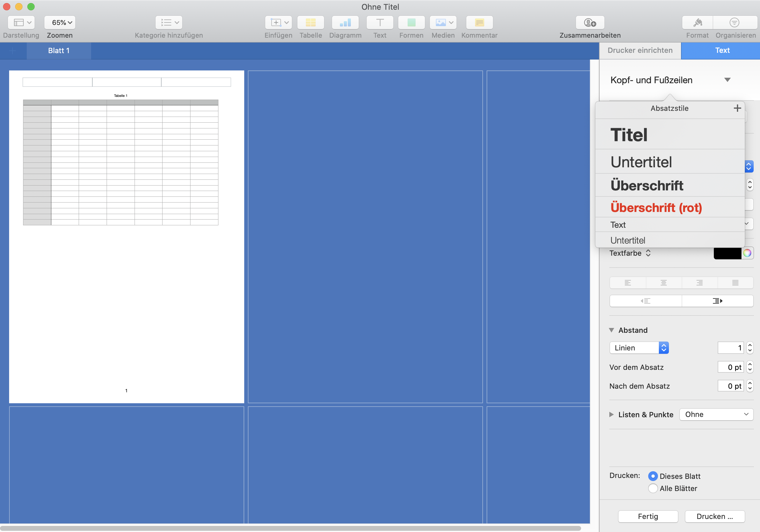Open the Zusammenarbeiten collaboration icon
Viewport: 760px width, 532px height.
click(x=590, y=22)
